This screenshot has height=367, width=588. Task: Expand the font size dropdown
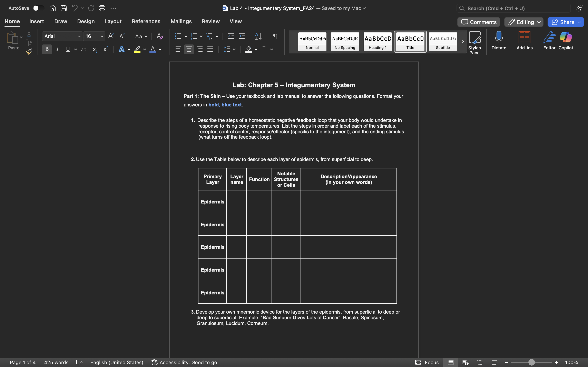(x=102, y=36)
